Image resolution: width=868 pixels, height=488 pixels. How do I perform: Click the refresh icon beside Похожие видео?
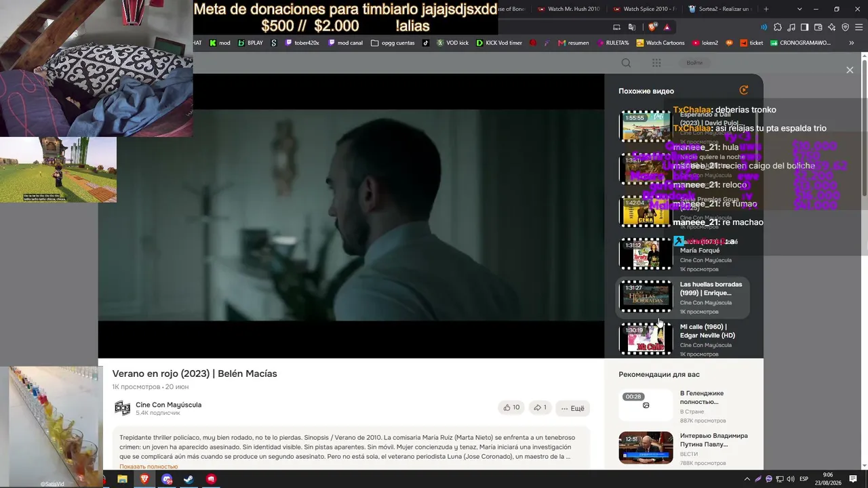[x=744, y=90]
